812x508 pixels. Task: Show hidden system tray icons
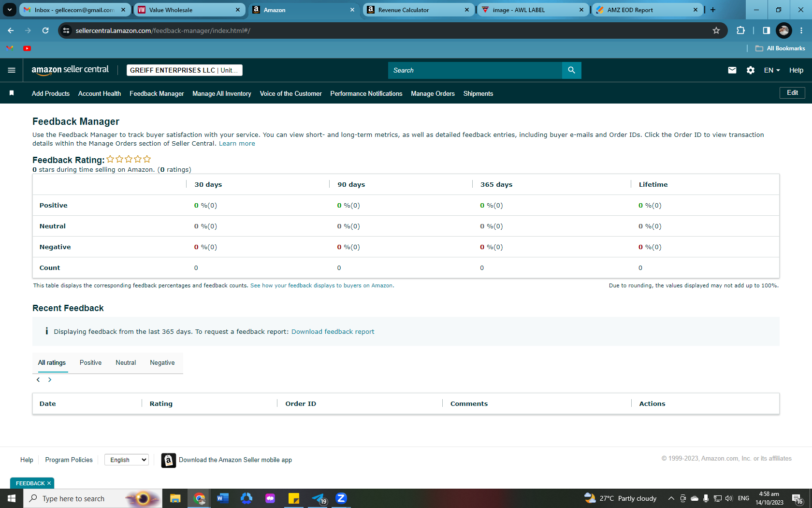pyautogui.click(x=671, y=498)
